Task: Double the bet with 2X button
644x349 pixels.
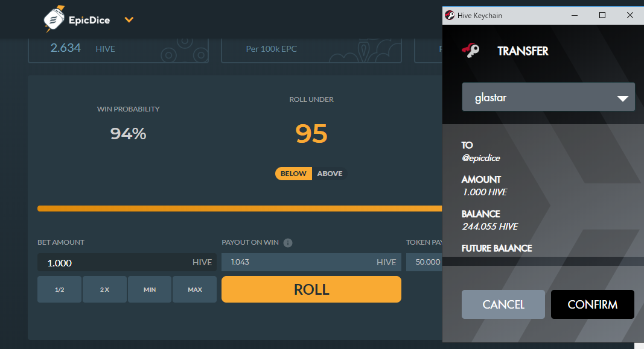Action: click(x=104, y=289)
